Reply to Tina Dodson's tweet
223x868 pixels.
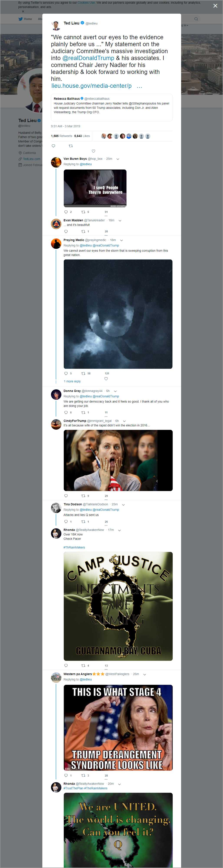click(x=66, y=522)
